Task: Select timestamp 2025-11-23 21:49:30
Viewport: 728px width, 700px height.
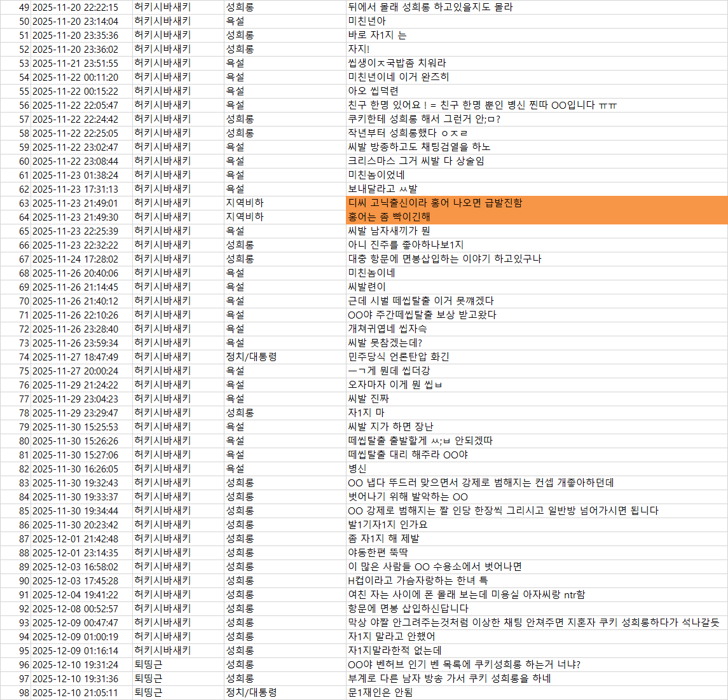Action: click(81, 217)
